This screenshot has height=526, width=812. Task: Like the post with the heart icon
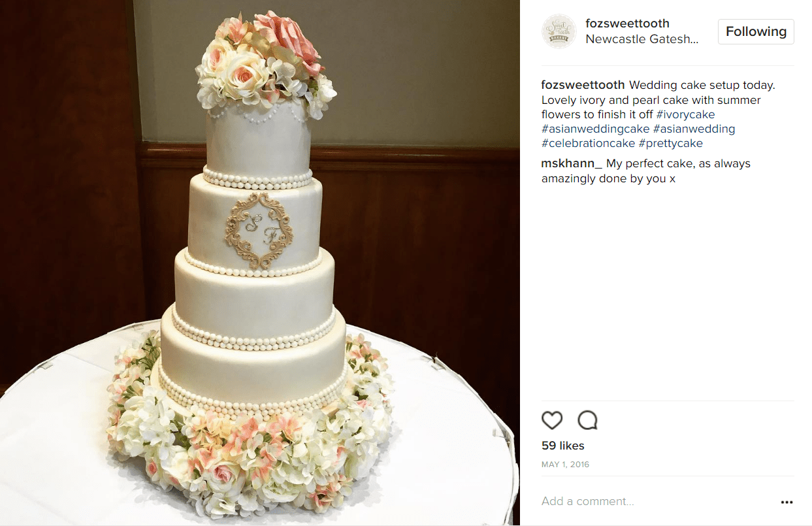(552, 420)
